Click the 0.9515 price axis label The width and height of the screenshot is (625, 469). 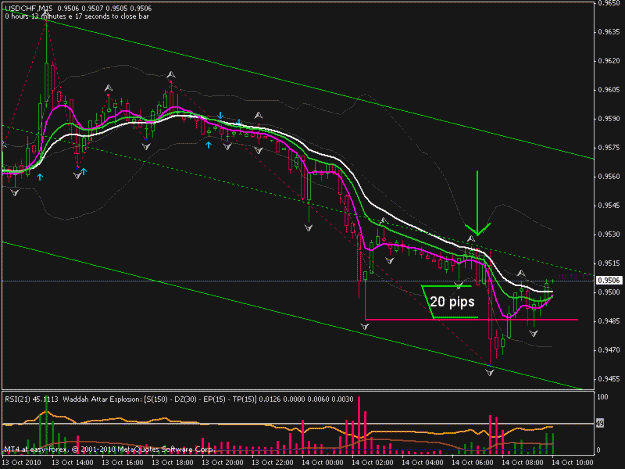pos(609,263)
